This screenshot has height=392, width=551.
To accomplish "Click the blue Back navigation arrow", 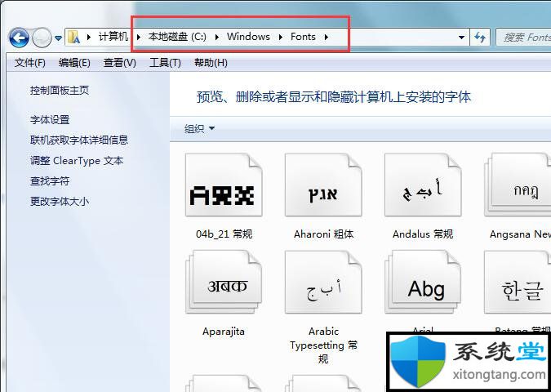I will 19,38.
